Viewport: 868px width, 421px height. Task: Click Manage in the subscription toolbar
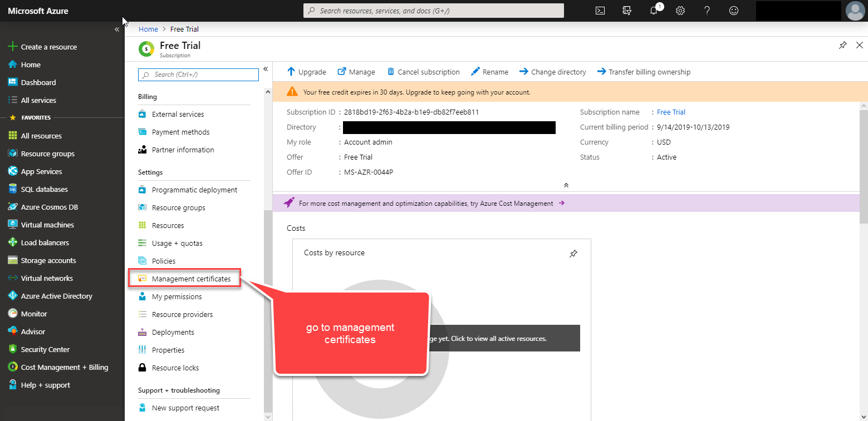[356, 72]
